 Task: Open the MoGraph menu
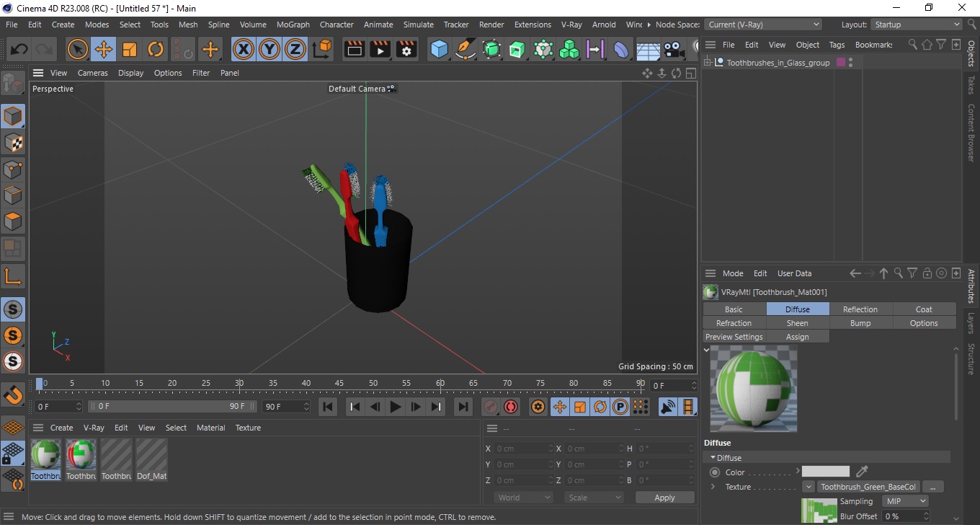293,25
